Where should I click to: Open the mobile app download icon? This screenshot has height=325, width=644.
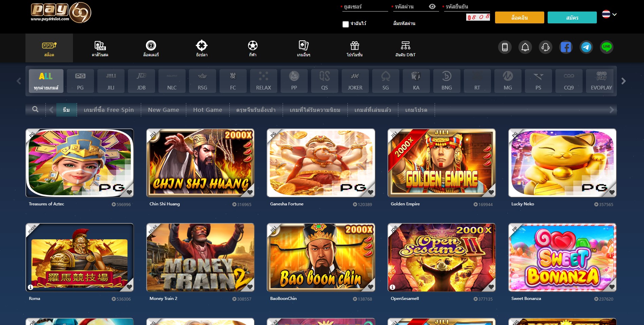[505, 47]
